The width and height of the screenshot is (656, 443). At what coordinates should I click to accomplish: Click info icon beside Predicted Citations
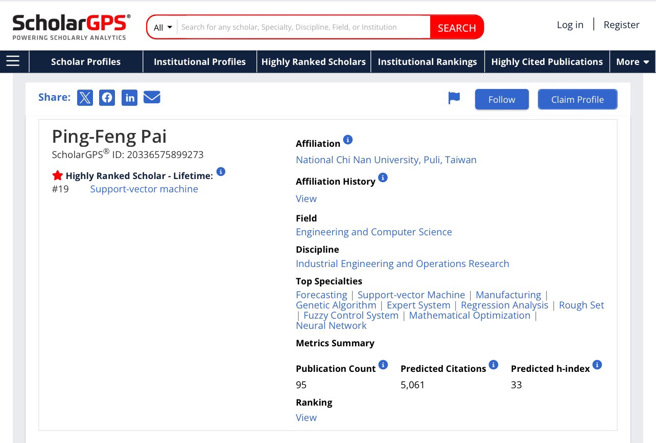[493, 365]
